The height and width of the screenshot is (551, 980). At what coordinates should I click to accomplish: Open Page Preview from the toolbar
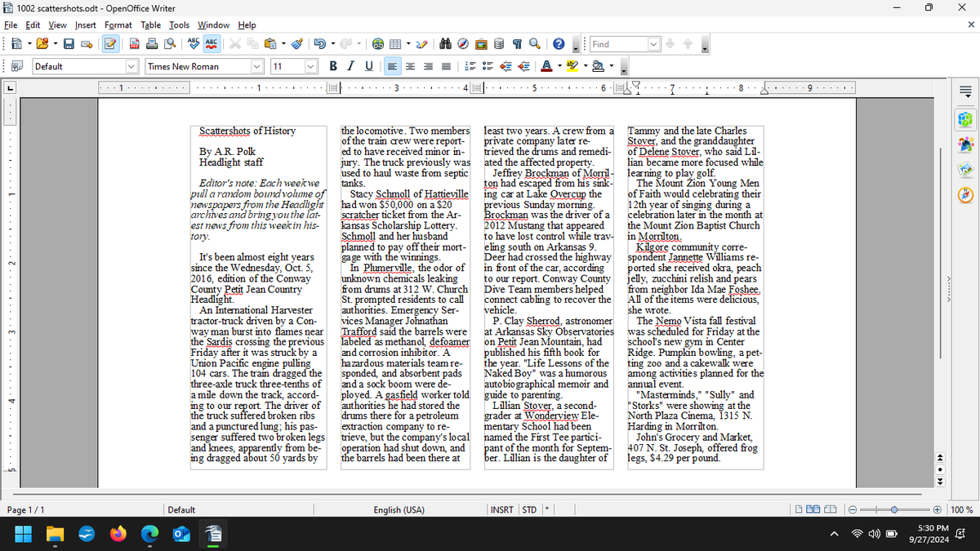(x=170, y=45)
